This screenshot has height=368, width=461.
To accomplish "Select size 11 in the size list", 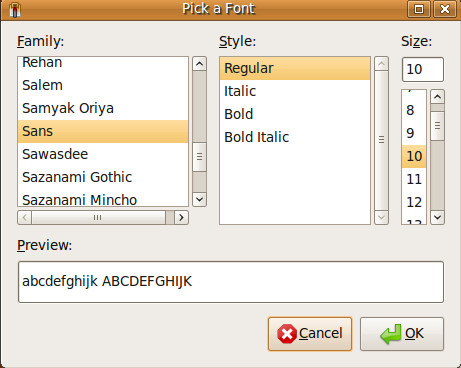I will click(x=414, y=179).
